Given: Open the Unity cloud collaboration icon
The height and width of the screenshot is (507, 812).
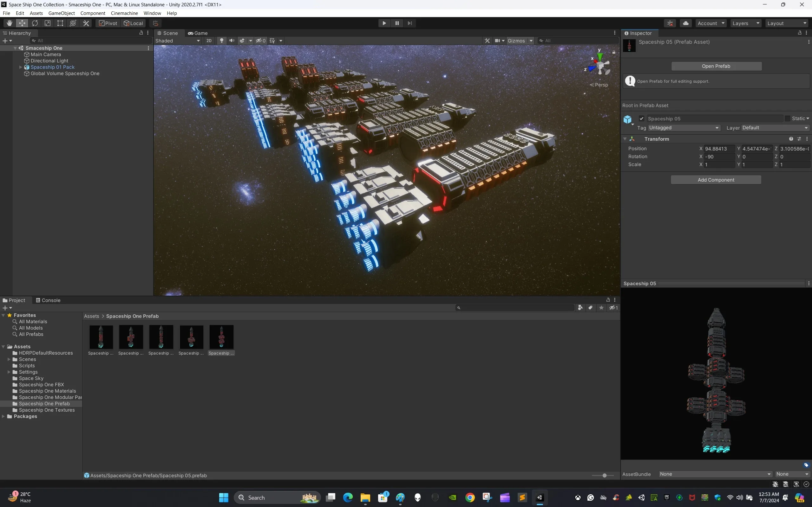Looking at the screenshot, I should coord(686,23).
